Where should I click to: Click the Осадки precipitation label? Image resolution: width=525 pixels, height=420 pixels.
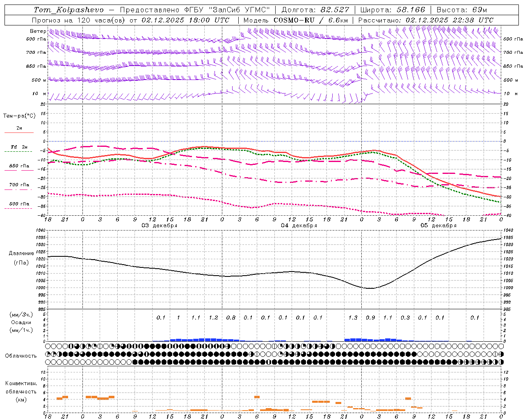click(x=21, y=322)
